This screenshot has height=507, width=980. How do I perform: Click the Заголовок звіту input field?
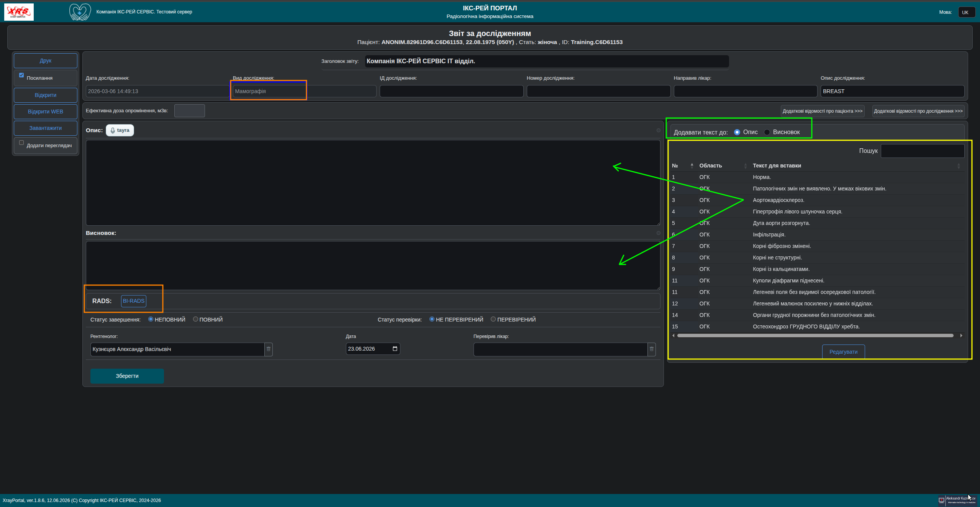[x=547, y=61]
